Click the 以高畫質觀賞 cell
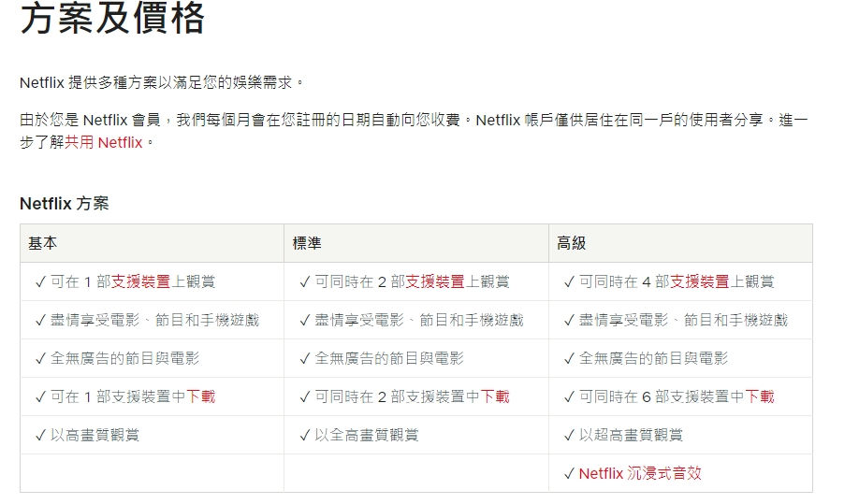The height and width of the screenshot is (504, 859). pyautogui.click(x=152, y=435)
